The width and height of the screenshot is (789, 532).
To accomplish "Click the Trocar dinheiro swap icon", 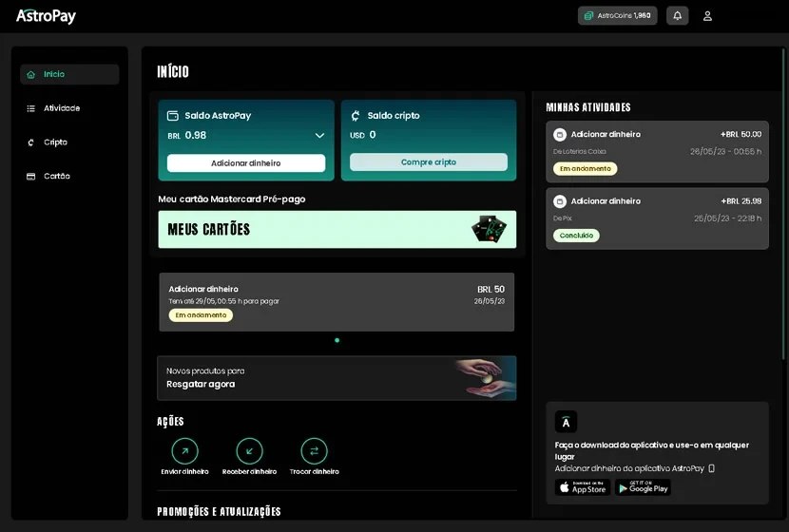I will 314,451.
